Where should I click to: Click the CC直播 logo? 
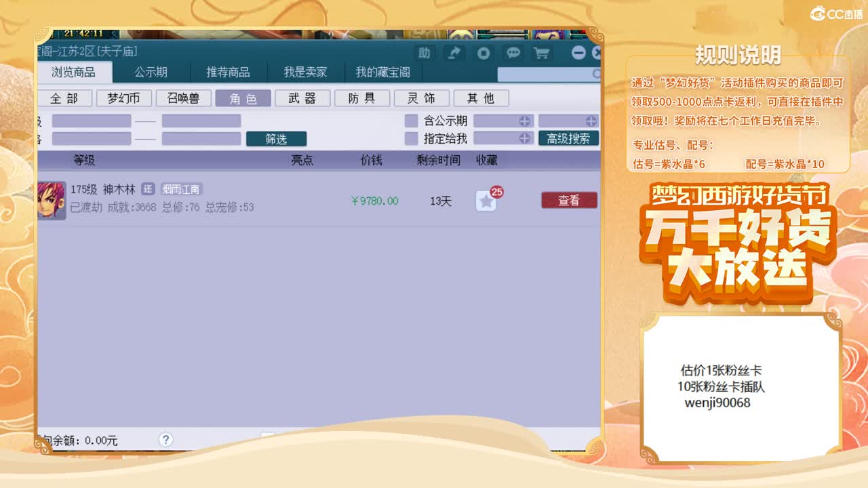click(x=837, y=14)
